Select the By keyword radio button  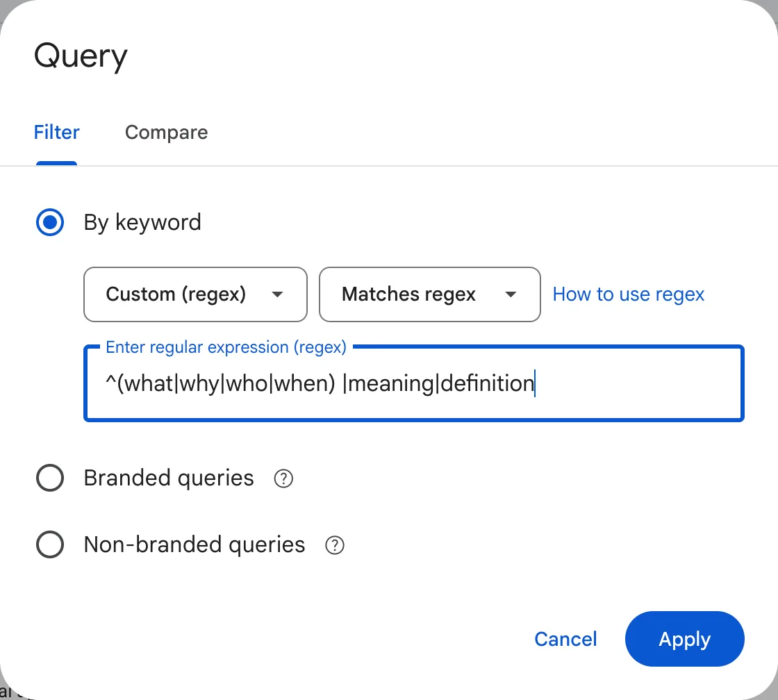click(50, 222)
